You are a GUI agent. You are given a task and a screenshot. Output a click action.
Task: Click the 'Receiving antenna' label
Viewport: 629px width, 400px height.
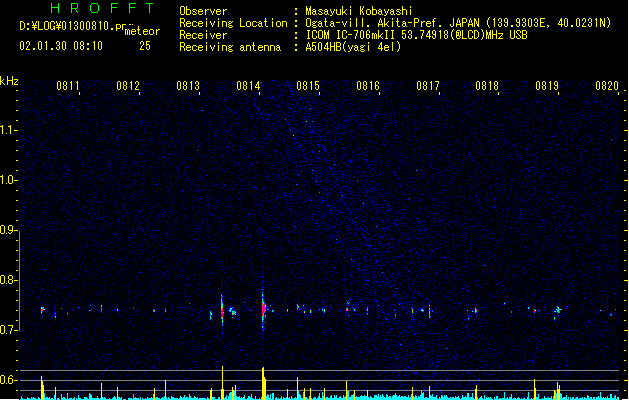tap(230, 47)
